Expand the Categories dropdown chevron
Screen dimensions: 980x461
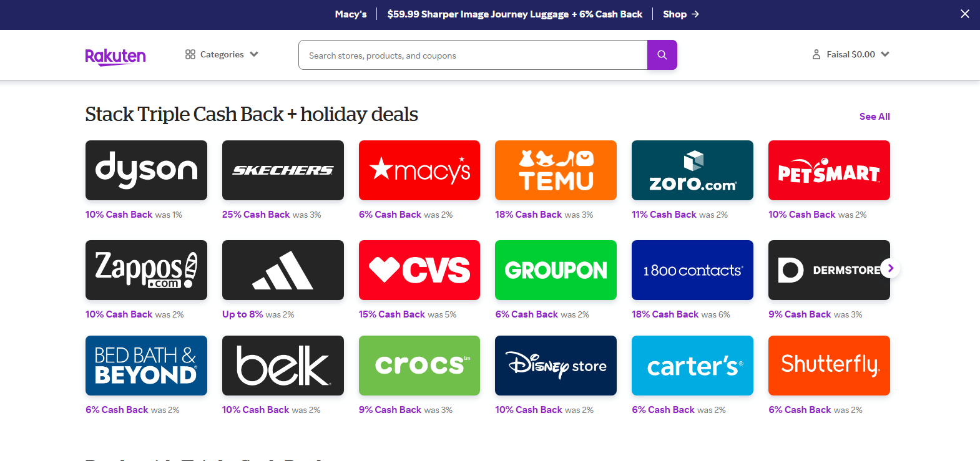[254, 54]
